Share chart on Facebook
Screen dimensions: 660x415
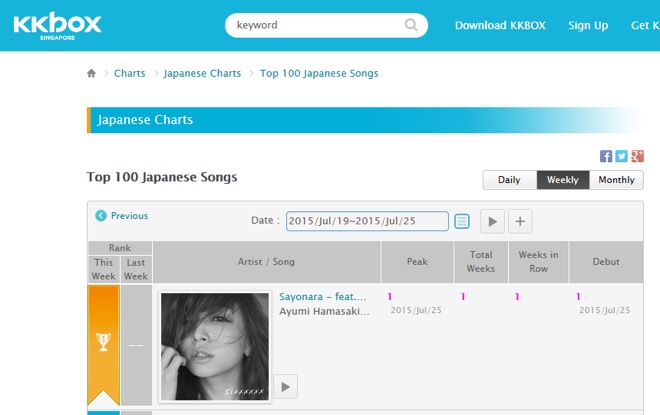click(606, 156)
